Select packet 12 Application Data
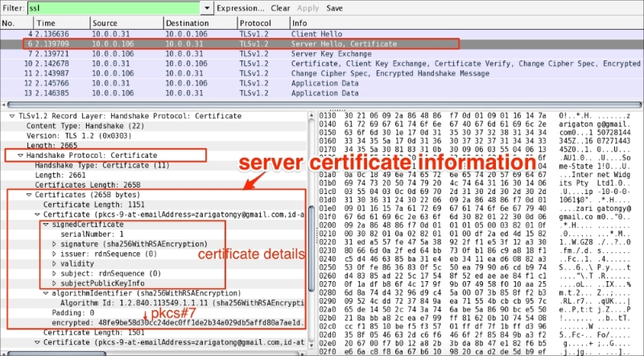644x356 pixels. click(322, 84)
